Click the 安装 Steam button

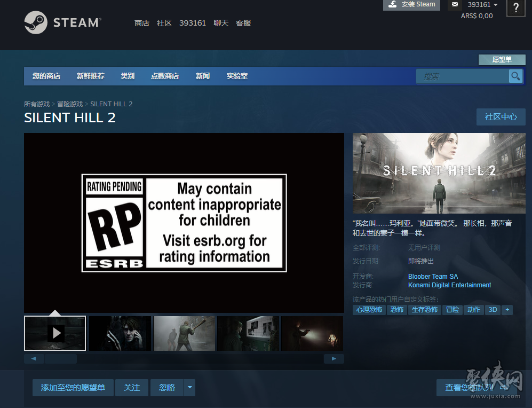point(411,4)
